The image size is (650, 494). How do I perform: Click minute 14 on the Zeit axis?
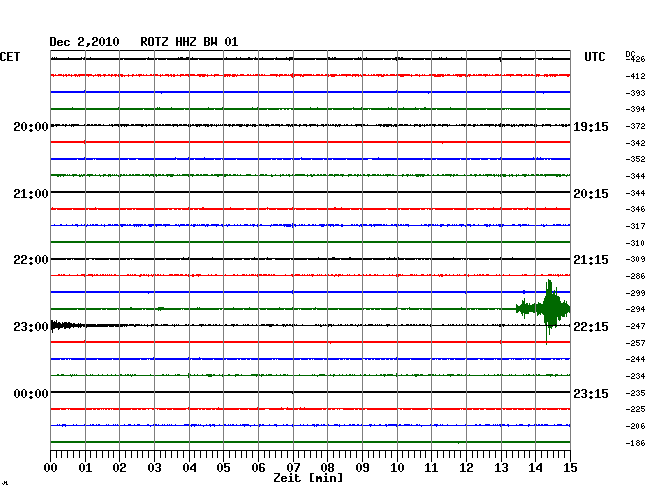pos(535,468)
